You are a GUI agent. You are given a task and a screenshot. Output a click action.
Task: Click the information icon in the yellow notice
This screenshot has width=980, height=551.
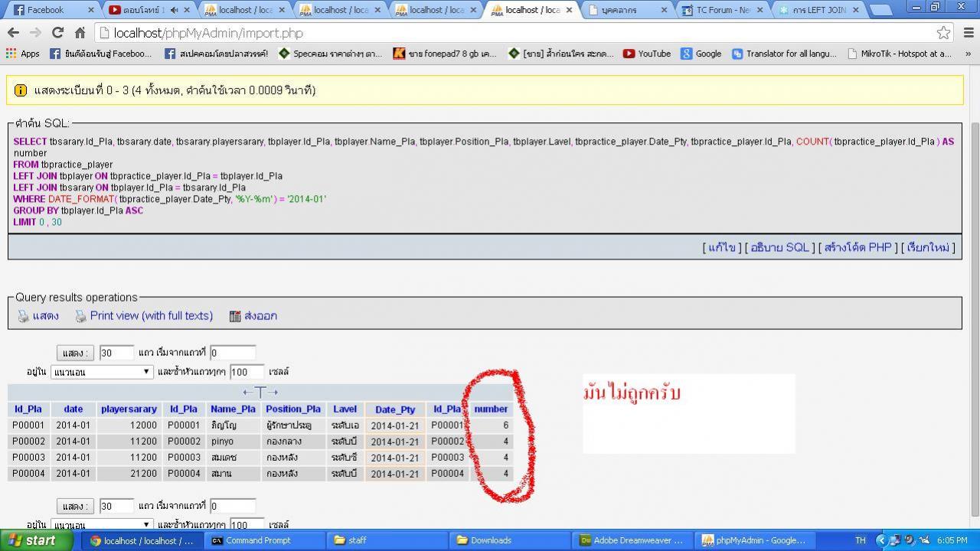pyautogui.click(x=21, y=90)
